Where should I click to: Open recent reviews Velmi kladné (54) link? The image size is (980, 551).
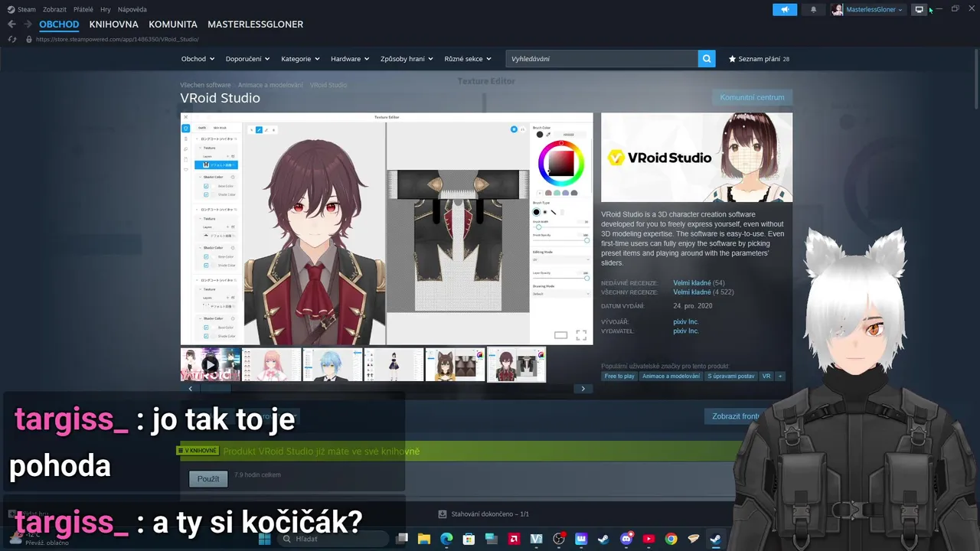click(698, 283)
